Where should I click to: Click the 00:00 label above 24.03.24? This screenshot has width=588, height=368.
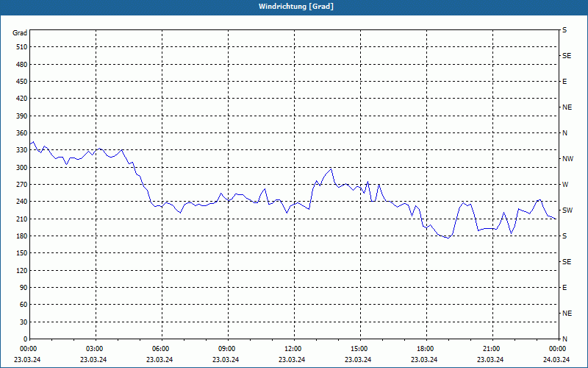(559, 349)
